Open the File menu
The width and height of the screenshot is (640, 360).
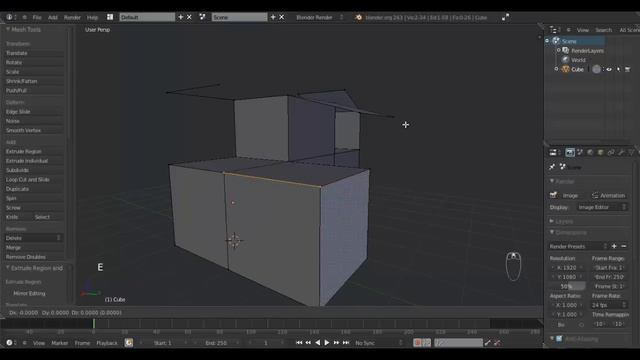pos(37,18)
